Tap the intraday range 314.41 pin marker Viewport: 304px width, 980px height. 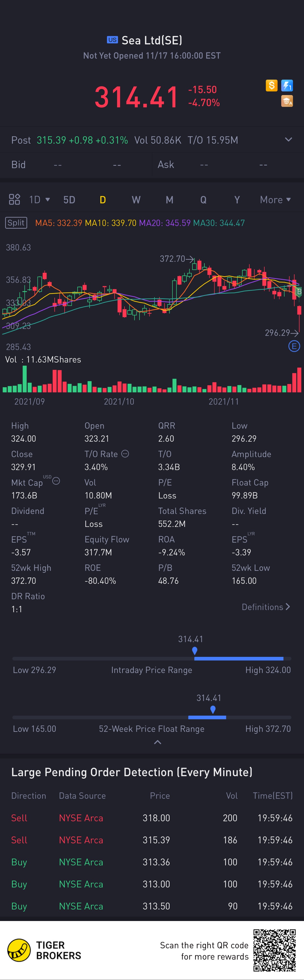click(x=195, y=650)
